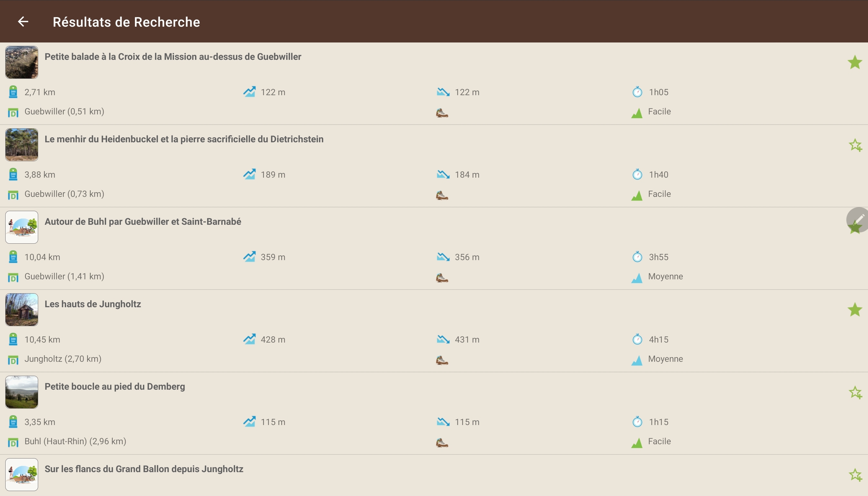
Task: Click ascent icon next to 359 m
Action: coord(249,256)
